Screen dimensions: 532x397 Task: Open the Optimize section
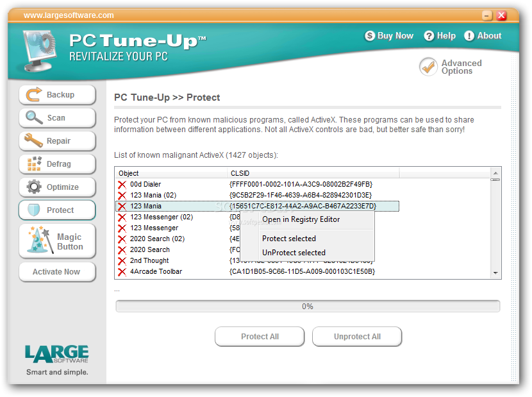57,187
